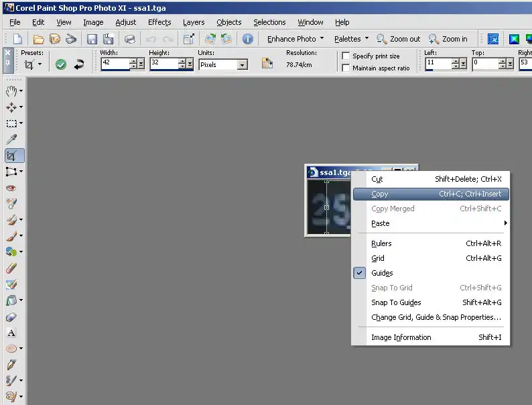Open the Effects menu

point(159,22)
